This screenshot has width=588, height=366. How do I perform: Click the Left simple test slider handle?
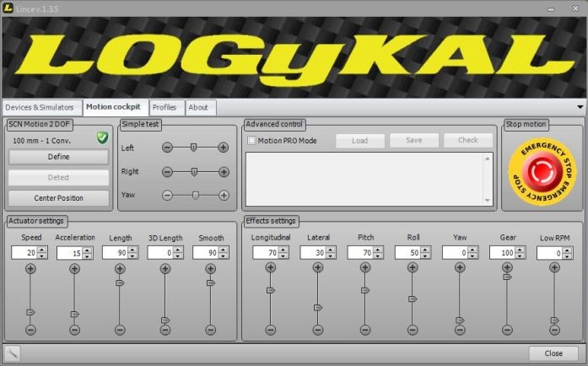click(193, 148)
